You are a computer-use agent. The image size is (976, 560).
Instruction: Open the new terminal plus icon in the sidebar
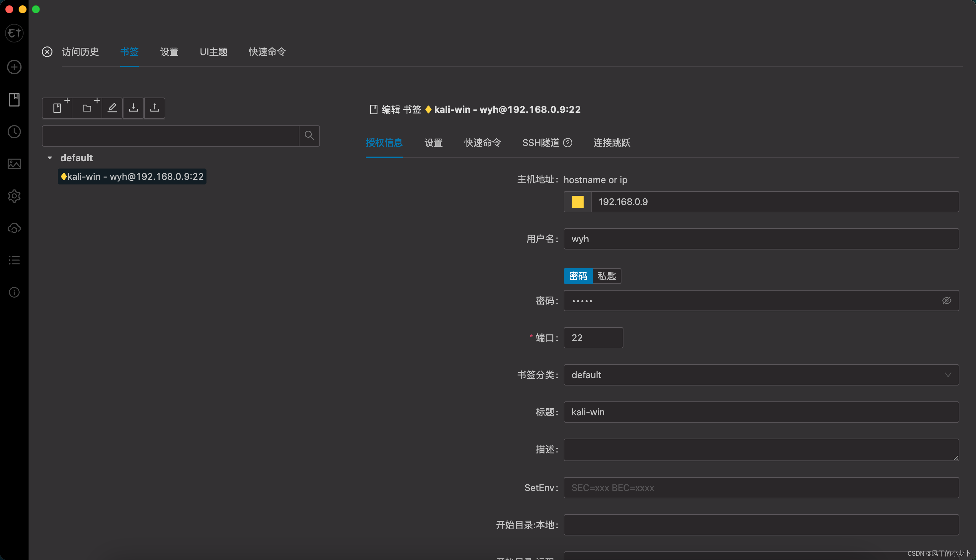coord(14,67)
